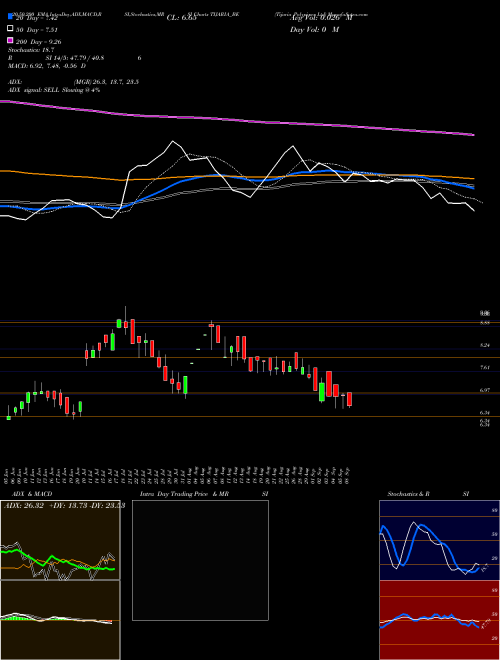Click the magenta 200-day moving average line end
500x660 pixels.
473,135
